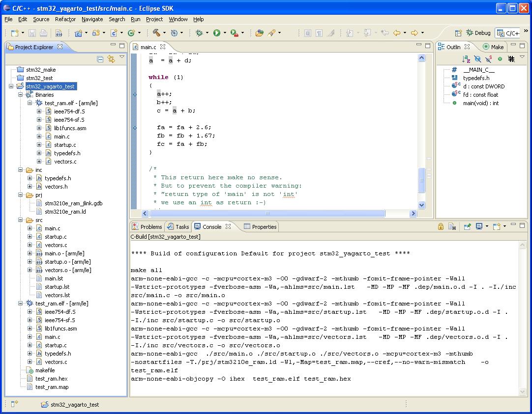Collapse the src folder
This screenshot has width=532, height=414.
click(20, 220)
